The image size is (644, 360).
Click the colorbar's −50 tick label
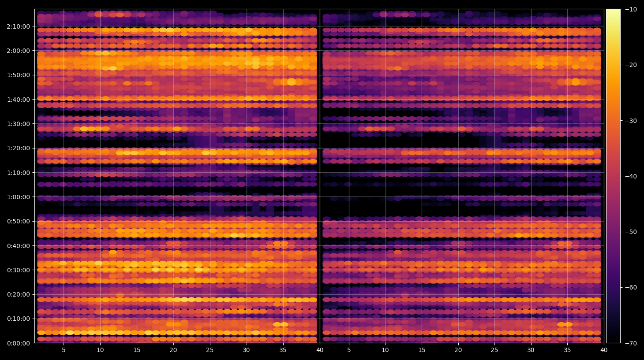(x=631, y=232)
